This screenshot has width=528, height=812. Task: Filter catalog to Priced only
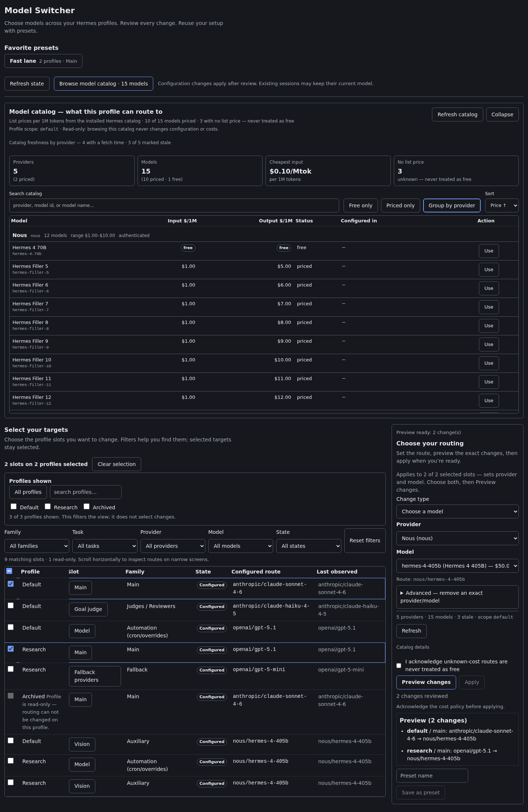(x=400, y=205)
